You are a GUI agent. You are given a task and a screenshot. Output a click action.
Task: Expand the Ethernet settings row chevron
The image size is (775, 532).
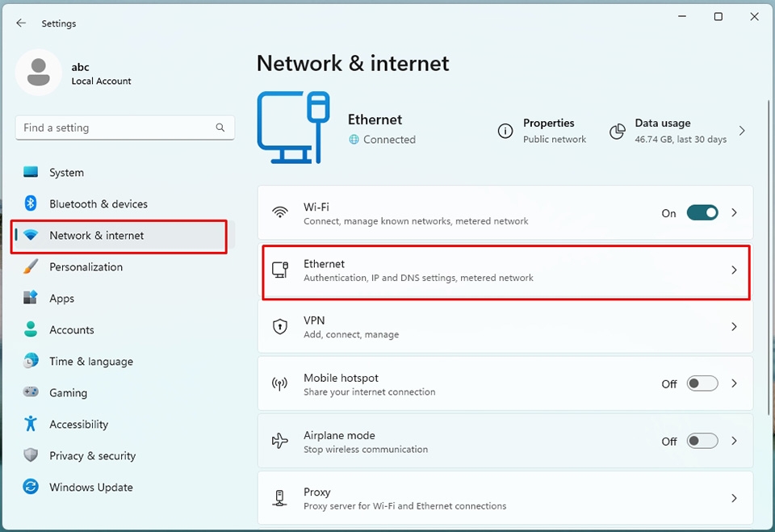coord(734,270)
